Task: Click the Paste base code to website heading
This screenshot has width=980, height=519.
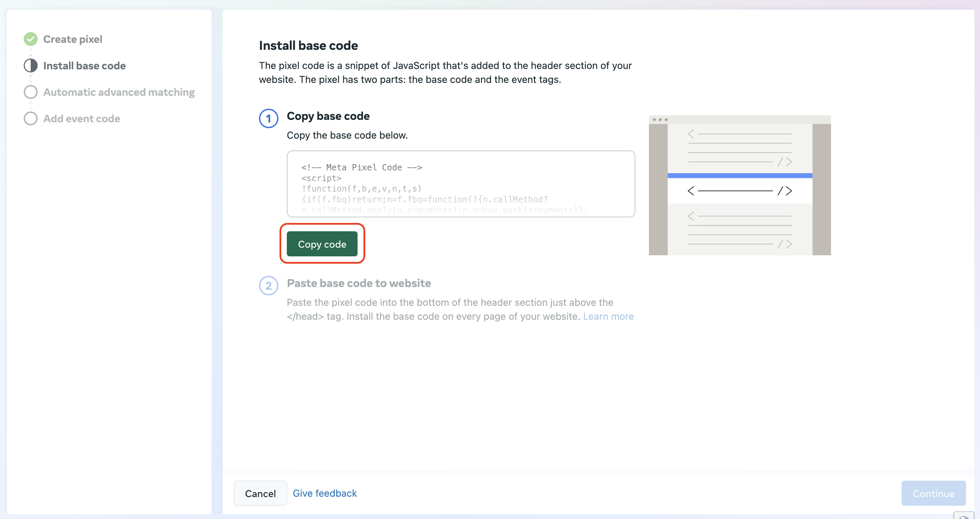Action: coord(359,283)
